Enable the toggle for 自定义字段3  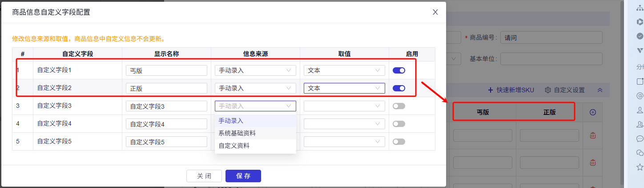399,106
